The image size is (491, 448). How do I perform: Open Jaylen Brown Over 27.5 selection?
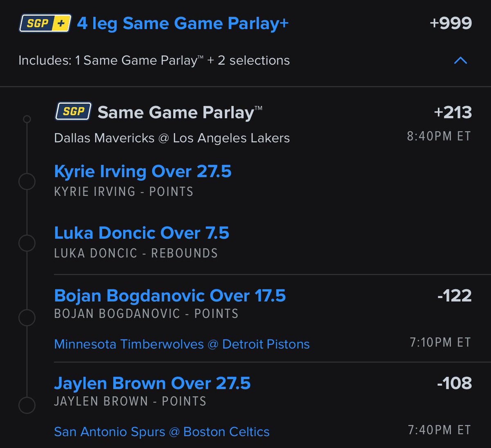coord(152,383)
